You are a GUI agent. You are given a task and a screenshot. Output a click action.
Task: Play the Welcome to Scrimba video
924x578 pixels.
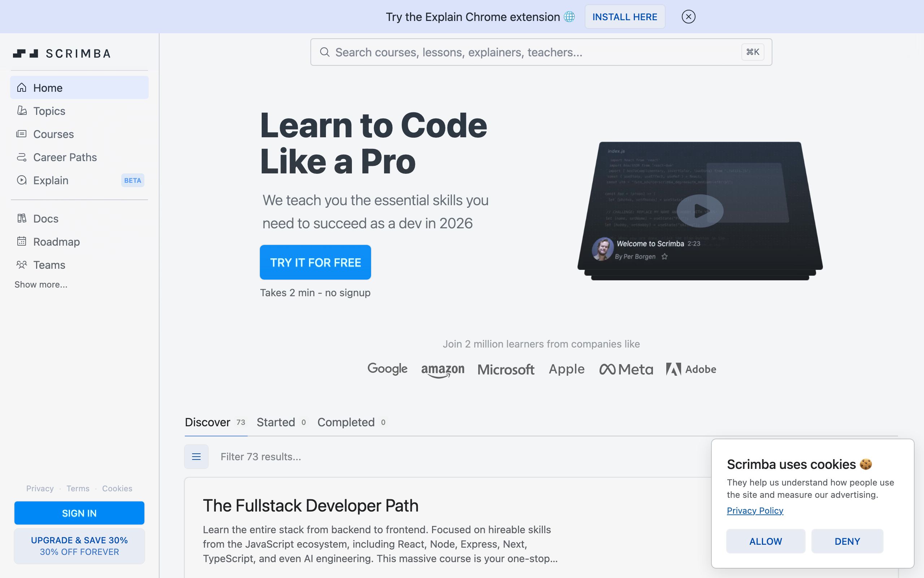pos(700,211)
